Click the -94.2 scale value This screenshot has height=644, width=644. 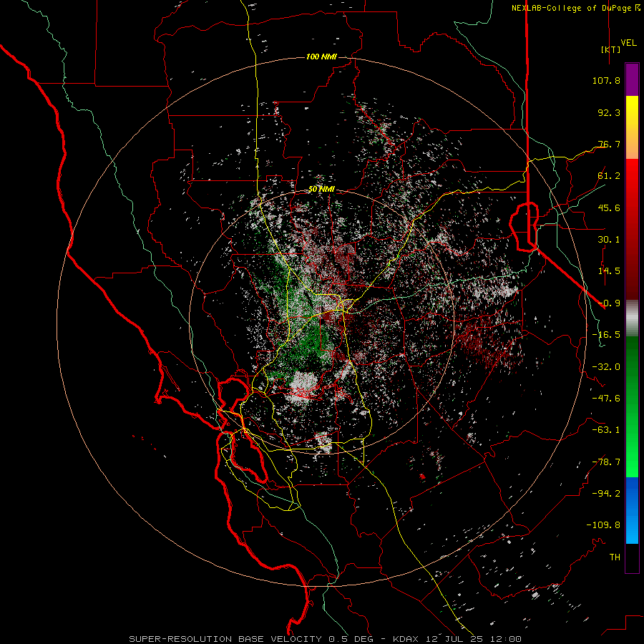606,493
